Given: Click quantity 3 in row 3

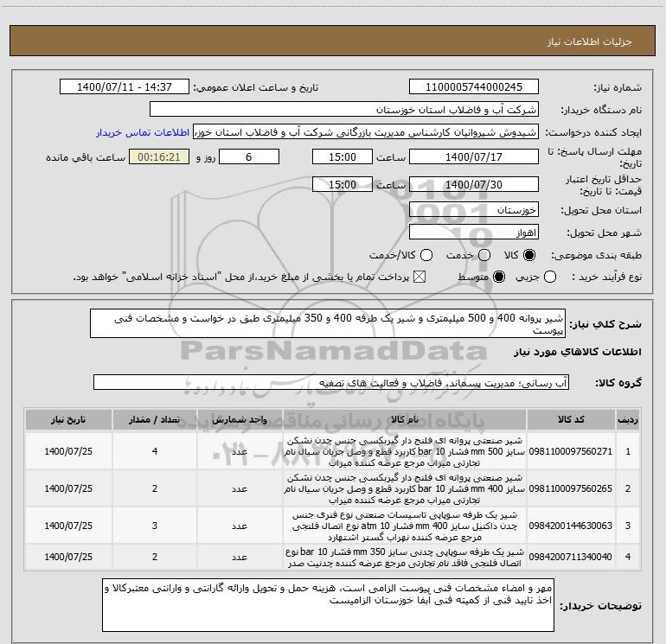Looking at the screenshot, I should click(155, 526).
